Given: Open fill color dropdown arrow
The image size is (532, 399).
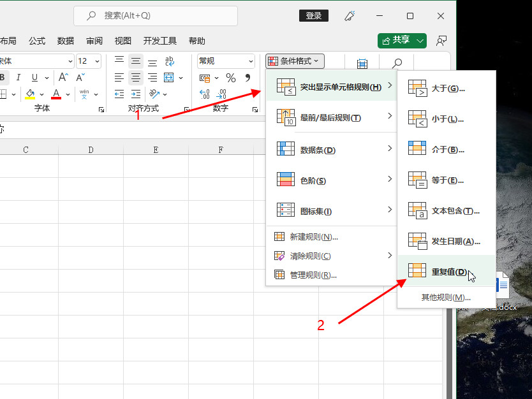Looking at the screenshot, I should [x=41, y=94].
